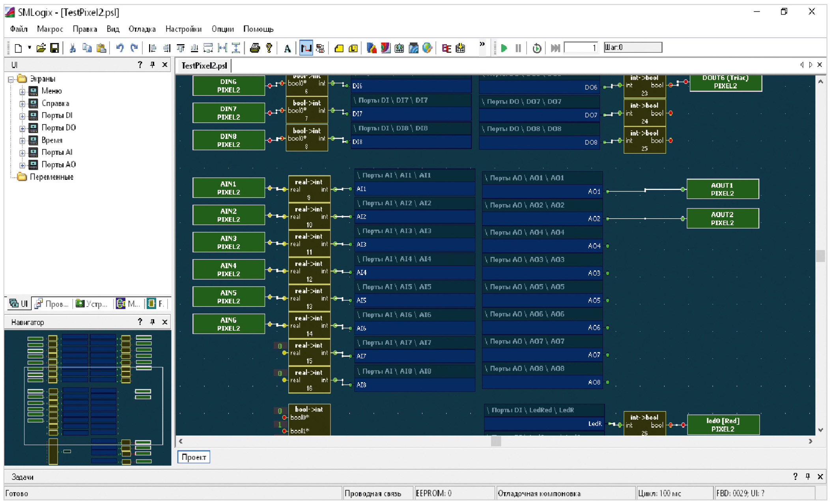Click the Undo arrow icon
This screenshot has height=504, width=831.
pos(120,48)
